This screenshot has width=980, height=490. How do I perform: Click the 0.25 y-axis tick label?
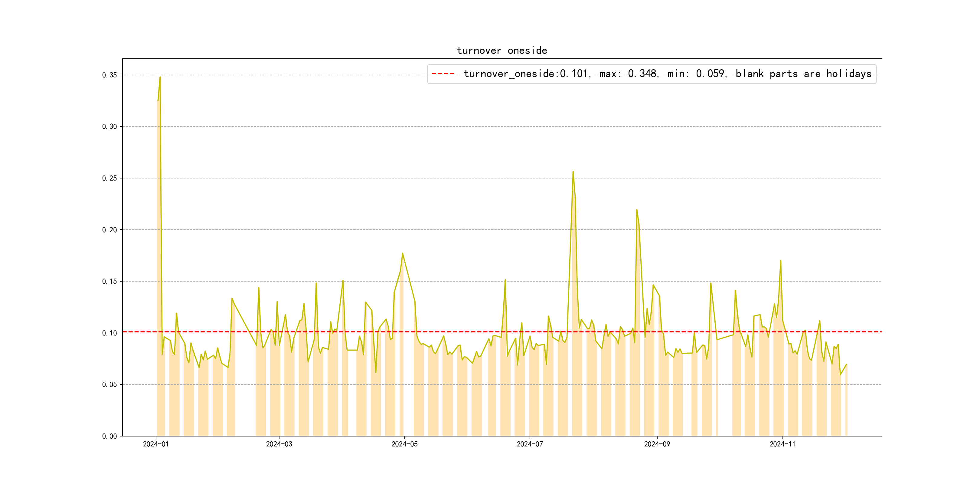pyautogui.click(x=109, y=178)
